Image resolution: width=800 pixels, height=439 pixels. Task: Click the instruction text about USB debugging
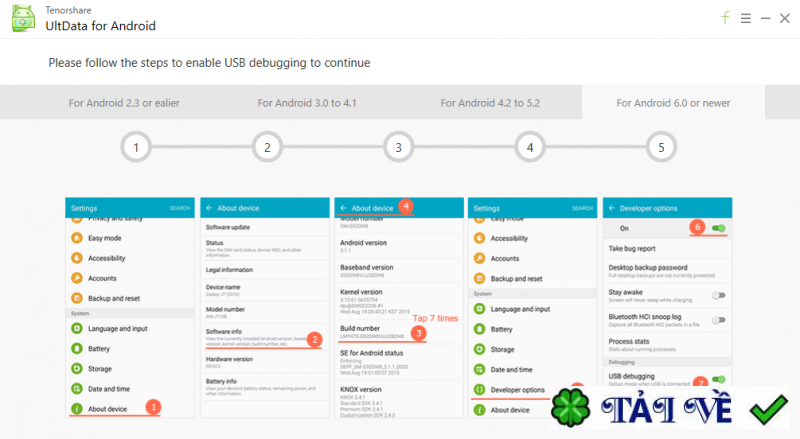pos(209,63)
